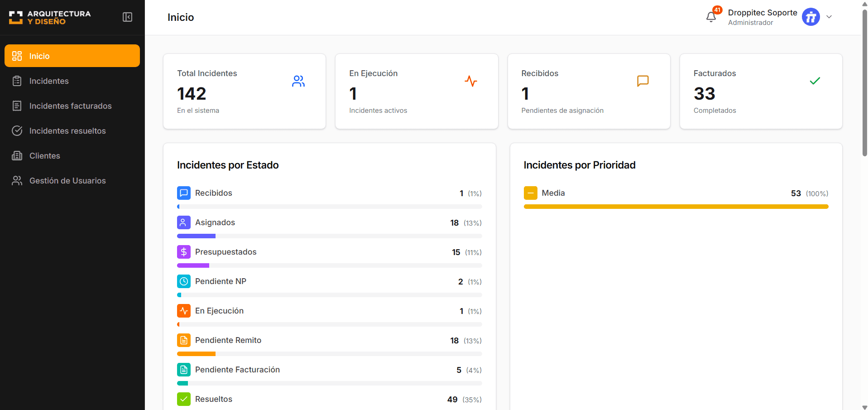
Task: Click the Pendiente Facturación document icon
Action: [184, 370]
